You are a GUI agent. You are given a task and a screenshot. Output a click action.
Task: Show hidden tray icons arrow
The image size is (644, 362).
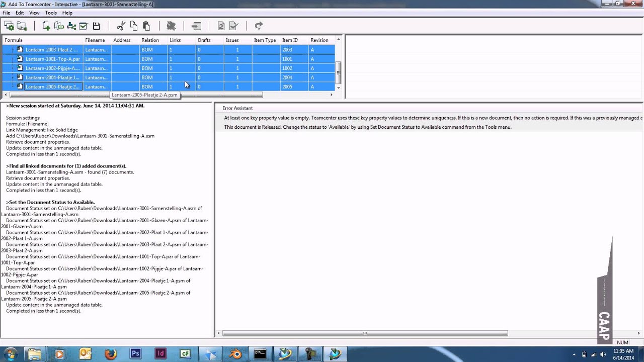coord(575,354)
